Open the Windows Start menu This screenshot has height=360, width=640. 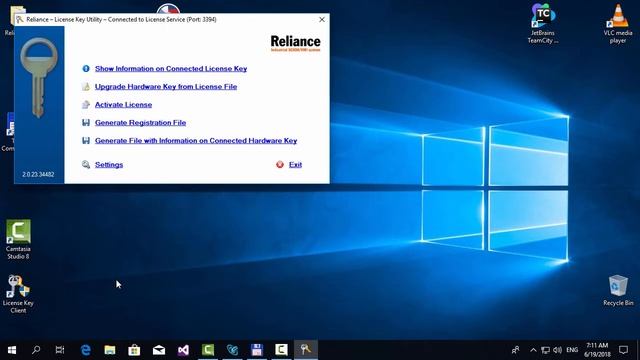12,350
